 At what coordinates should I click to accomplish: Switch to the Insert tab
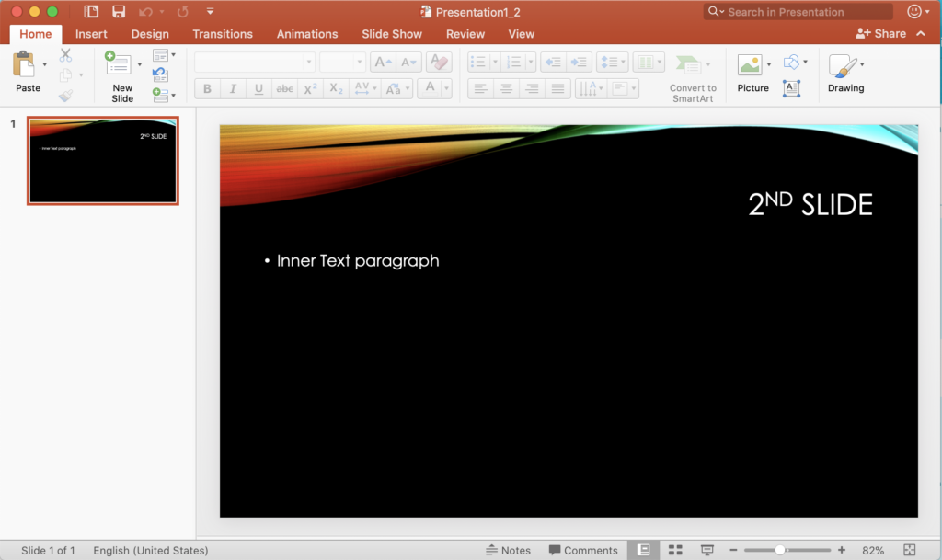[x=91, y=34]
